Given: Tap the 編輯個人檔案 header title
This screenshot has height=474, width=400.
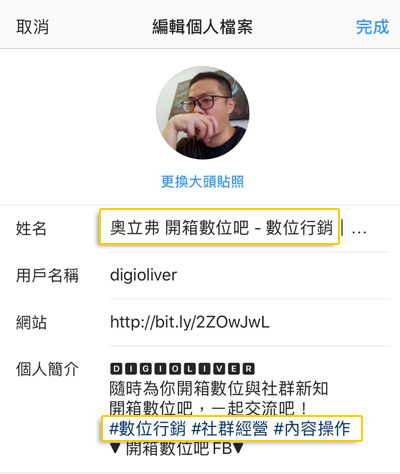Looking at the screenshot, I should tap(202, 27).
